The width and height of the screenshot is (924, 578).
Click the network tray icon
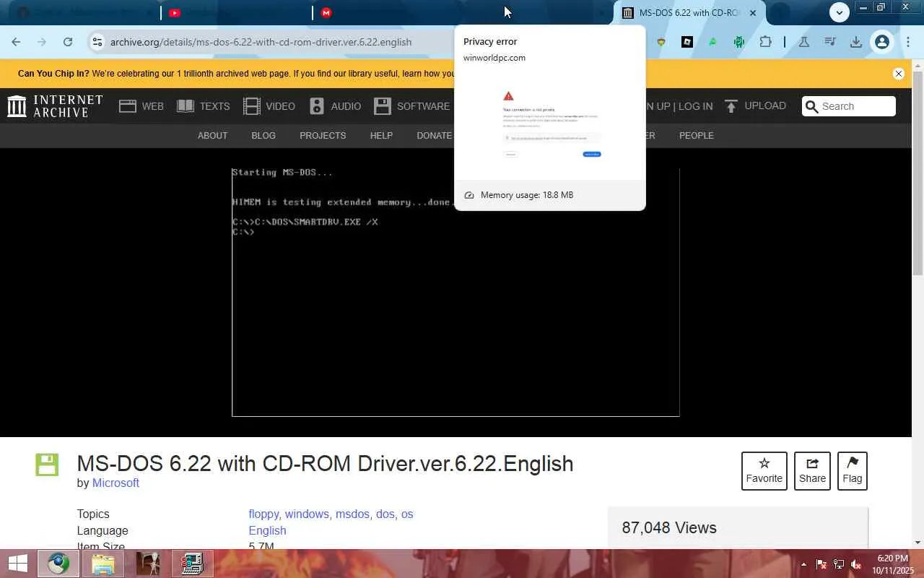(839, 564)
